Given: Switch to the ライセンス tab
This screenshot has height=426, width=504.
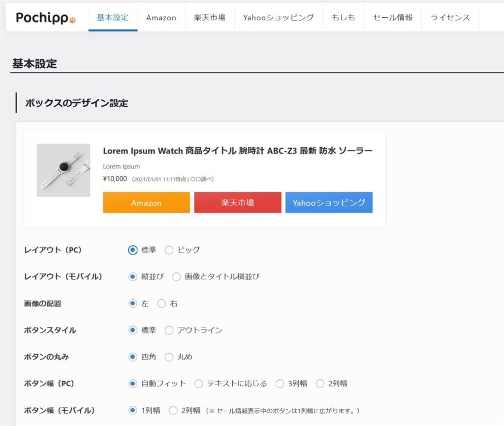Looking at the screenshot, I should pos(450,18).
